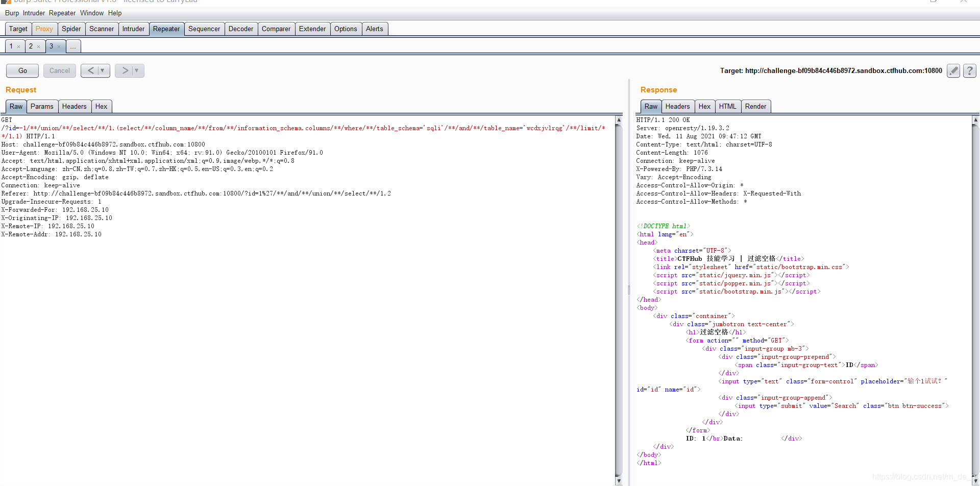Click the Host header line in the request
Viewport: 980px width, 486px height.
pyautogui.click(x=103, y=144)
